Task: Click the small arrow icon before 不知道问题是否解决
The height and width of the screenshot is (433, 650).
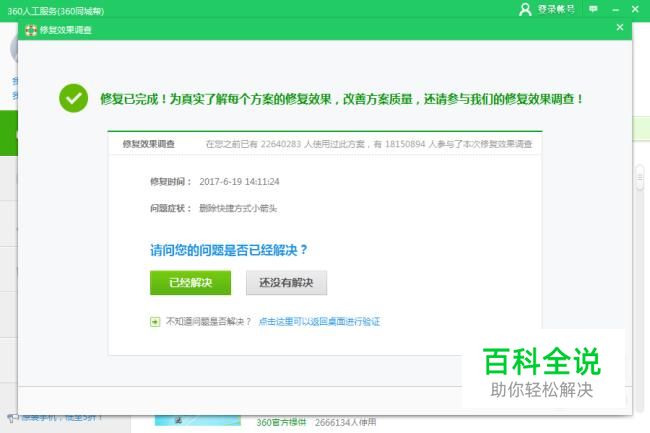Action: [x=155, y=322]
